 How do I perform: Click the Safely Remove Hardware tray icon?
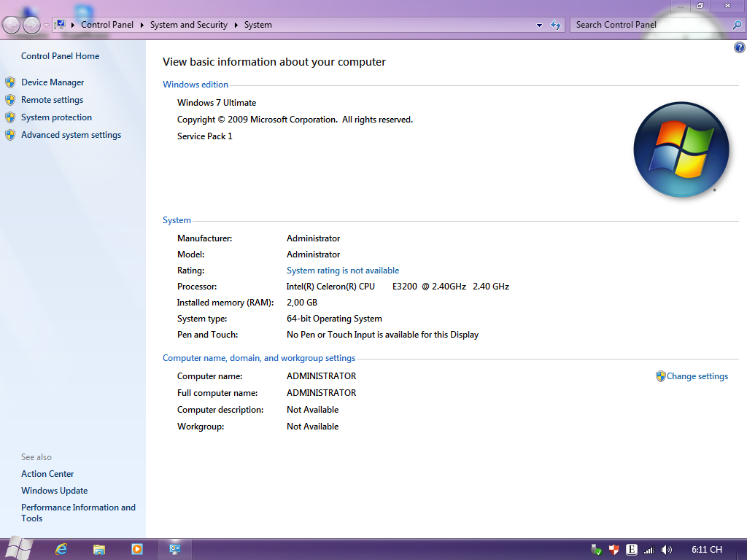tap(596, 550)
